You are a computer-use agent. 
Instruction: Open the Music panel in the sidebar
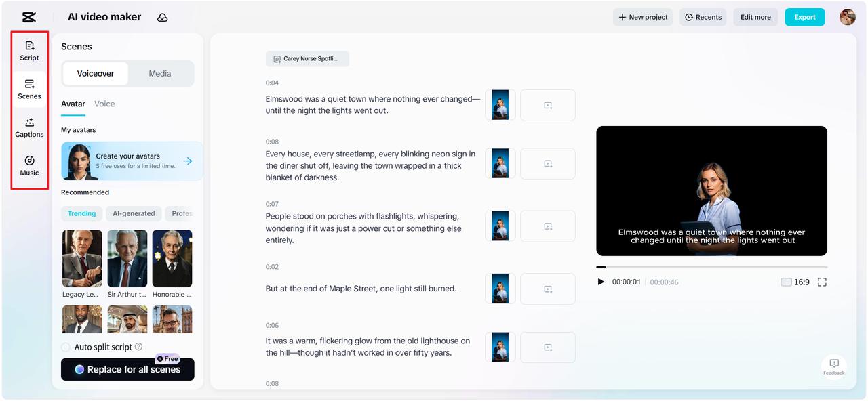(29, 166)
